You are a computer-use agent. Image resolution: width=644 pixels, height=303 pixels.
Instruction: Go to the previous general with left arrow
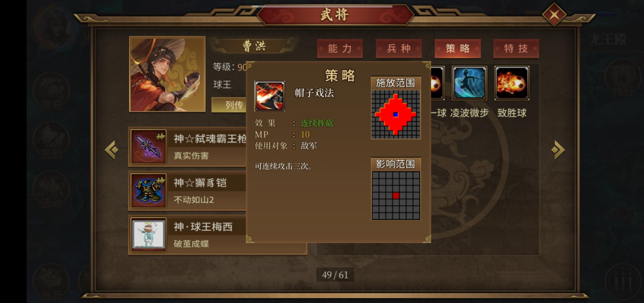[112, 150]
